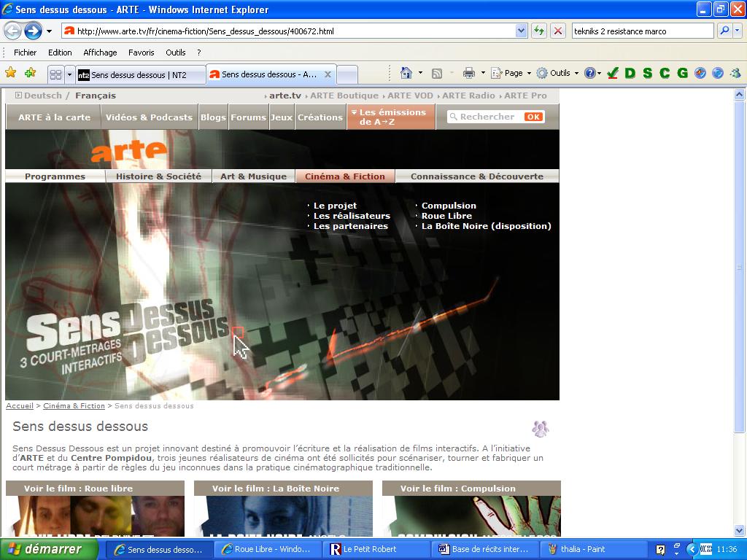Click the green S toolbar icon
Viewport: 747px width, 560px height.
[647, 73]
